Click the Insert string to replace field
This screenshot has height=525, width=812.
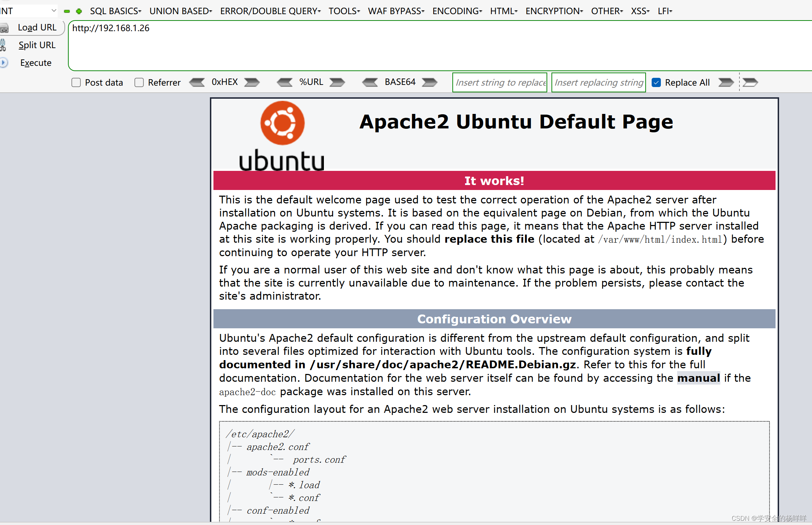pyautogui.click(x=499, y=82)
